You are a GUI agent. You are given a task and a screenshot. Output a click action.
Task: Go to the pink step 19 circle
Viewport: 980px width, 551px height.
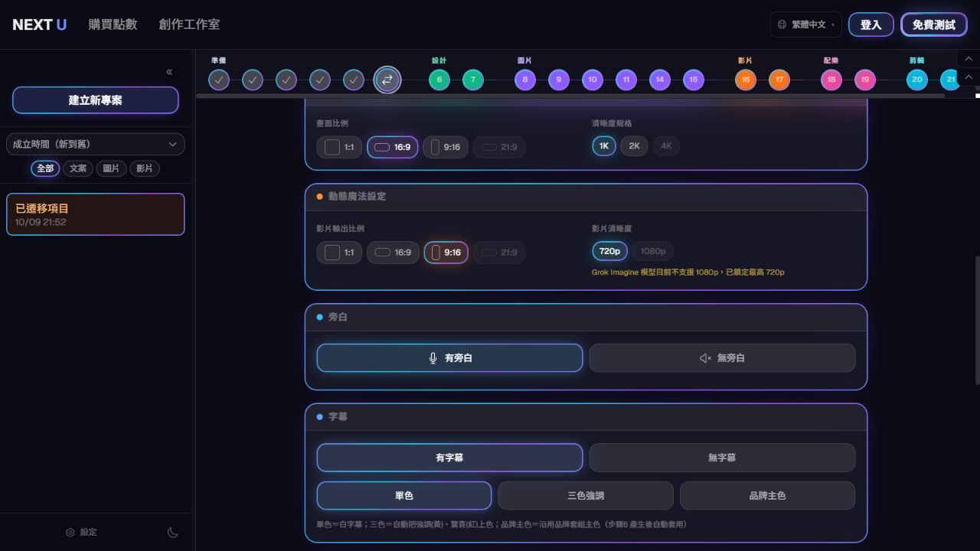point(865,80)
